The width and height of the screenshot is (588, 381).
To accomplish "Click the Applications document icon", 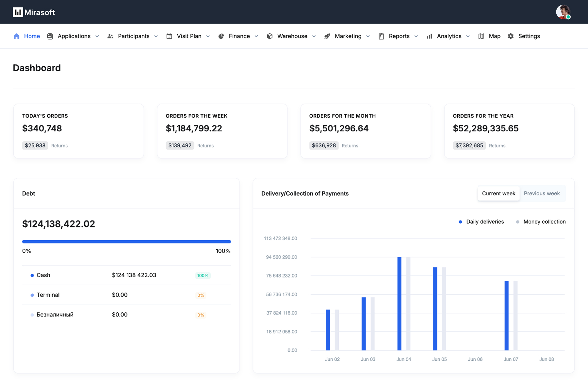I will click(50, 36).
